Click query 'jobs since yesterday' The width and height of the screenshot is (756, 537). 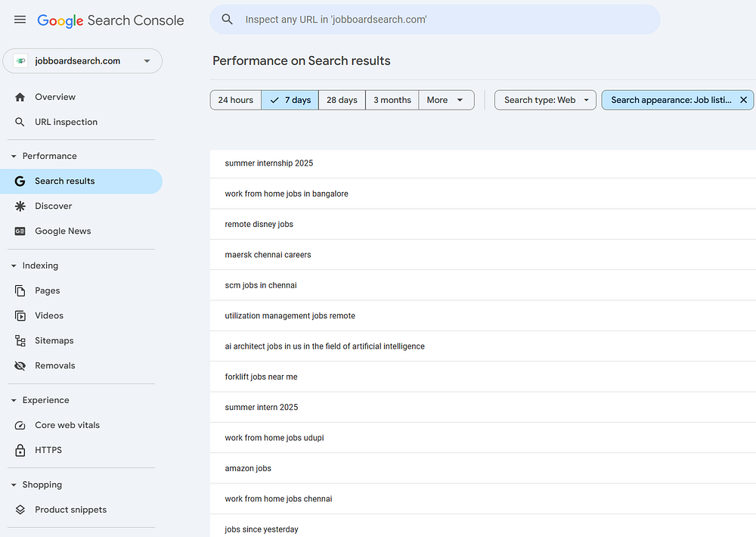pos(262,529)
